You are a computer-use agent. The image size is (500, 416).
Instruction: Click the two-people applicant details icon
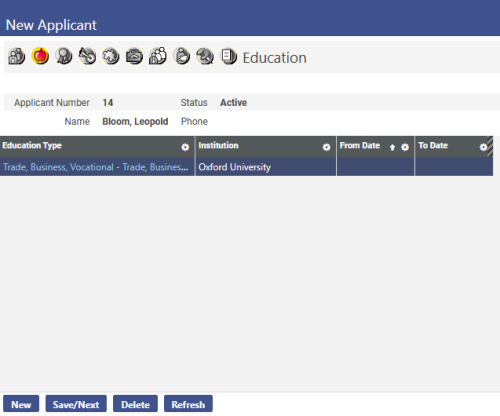click(x=16, y=56)
